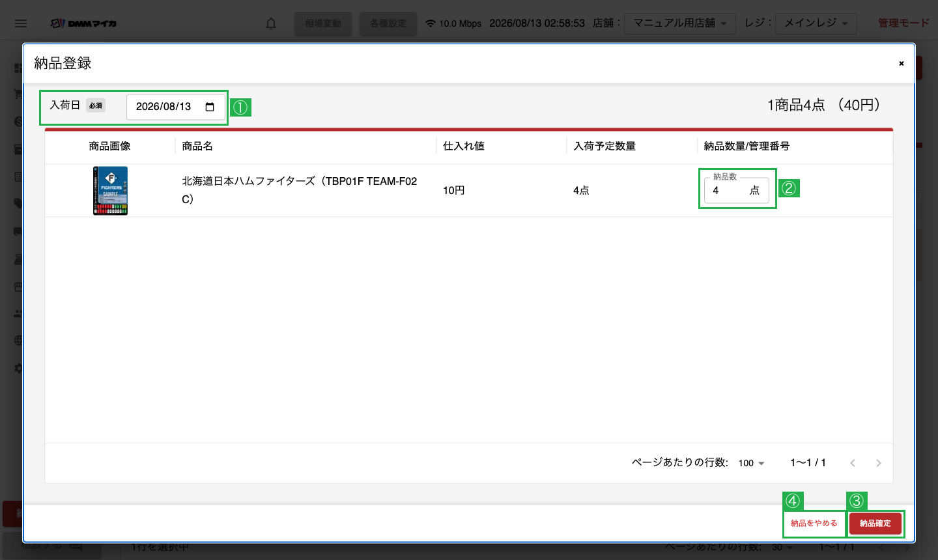Click the 相場変動 tab button
The image size is (938, 560).
point(323,23)
